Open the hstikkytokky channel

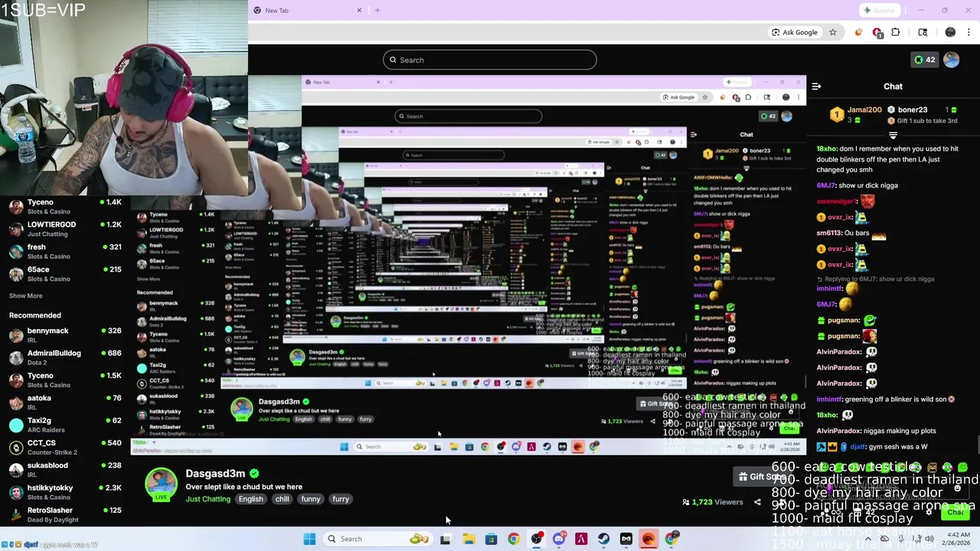[x=64, y=491]
